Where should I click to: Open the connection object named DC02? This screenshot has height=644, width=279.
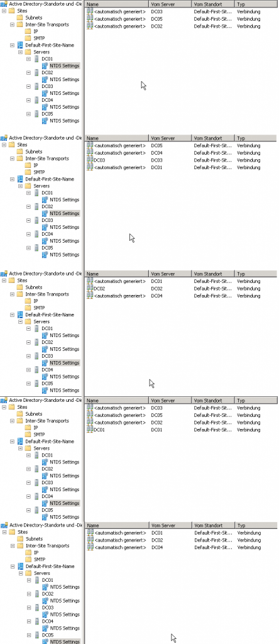(x=99, y=289)
